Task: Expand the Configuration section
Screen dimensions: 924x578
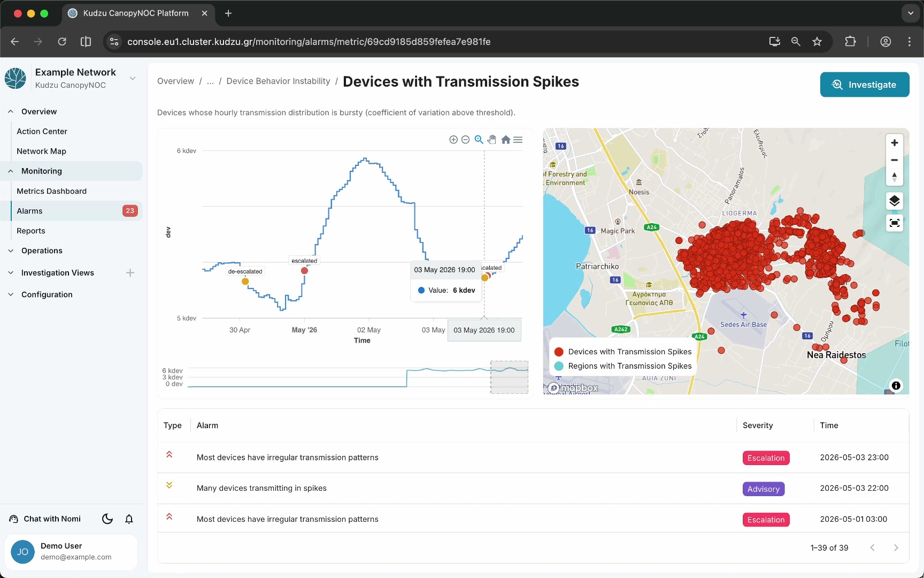Action: [11, 295]
